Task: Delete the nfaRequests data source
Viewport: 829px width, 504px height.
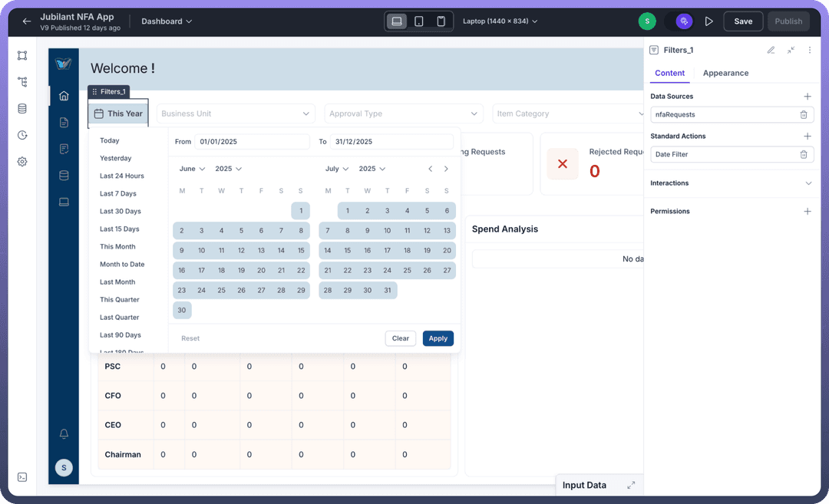Action: (x=804, y=114)
